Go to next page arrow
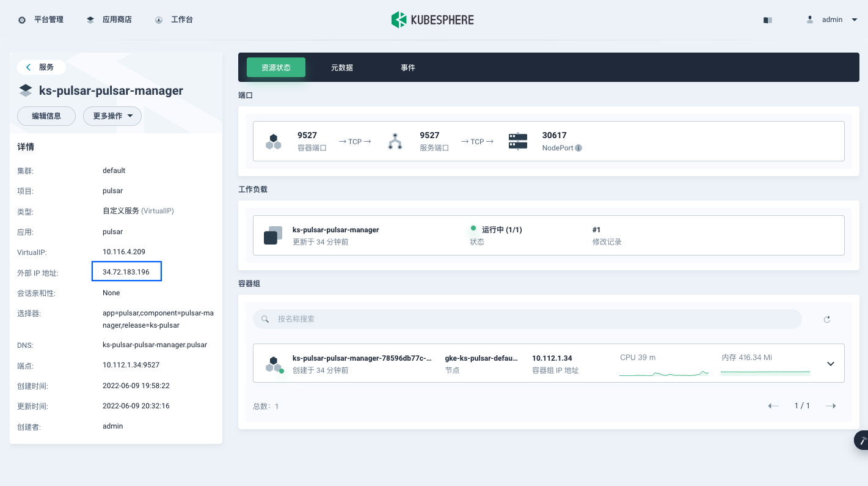 (831, 406)
